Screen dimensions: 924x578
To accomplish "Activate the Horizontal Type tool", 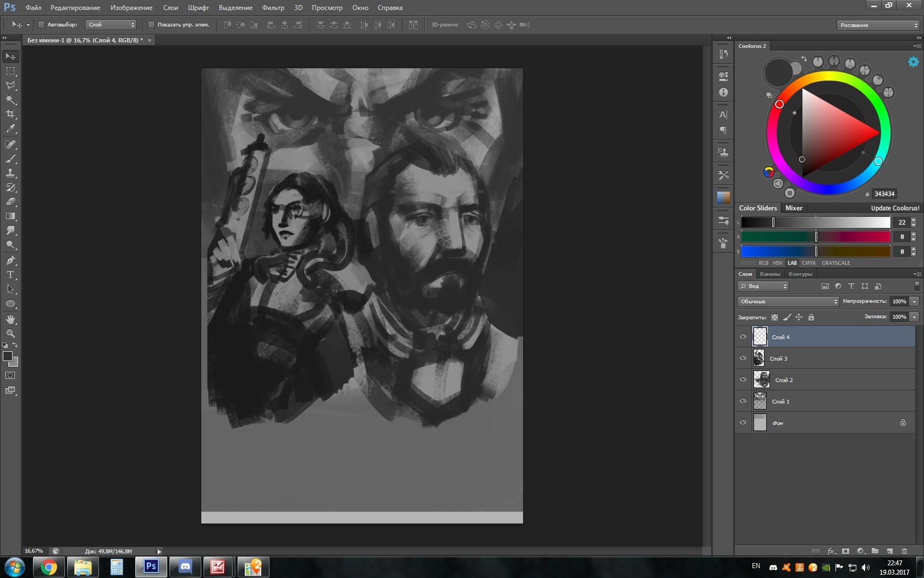I will pos(10,275).
